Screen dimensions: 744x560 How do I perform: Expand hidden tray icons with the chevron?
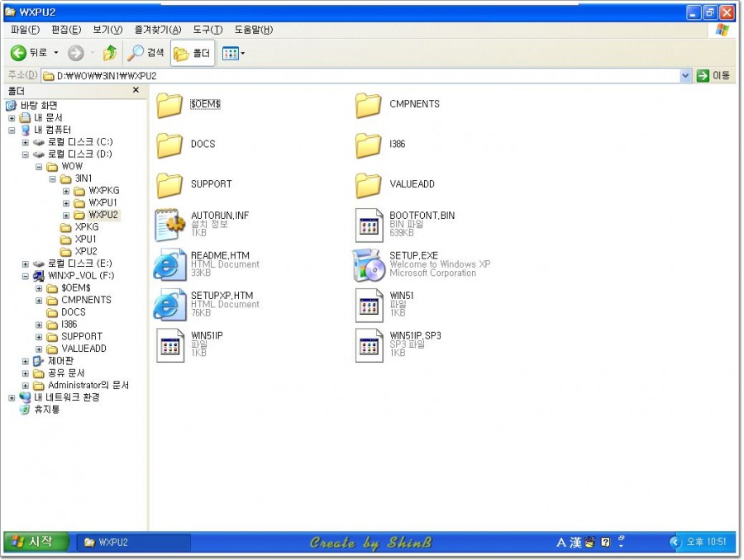675,542
